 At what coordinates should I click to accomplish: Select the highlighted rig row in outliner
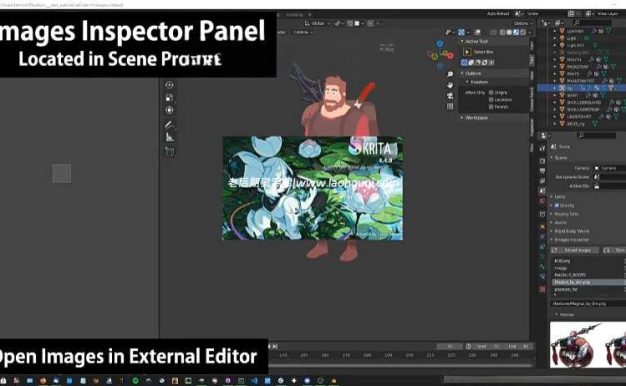pos(582,88)
